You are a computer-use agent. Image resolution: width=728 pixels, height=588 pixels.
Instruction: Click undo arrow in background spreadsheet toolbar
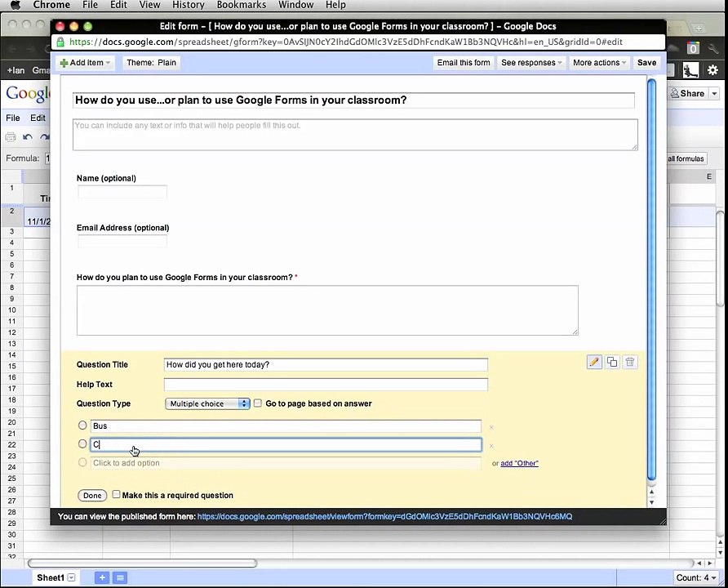(28, 137)
